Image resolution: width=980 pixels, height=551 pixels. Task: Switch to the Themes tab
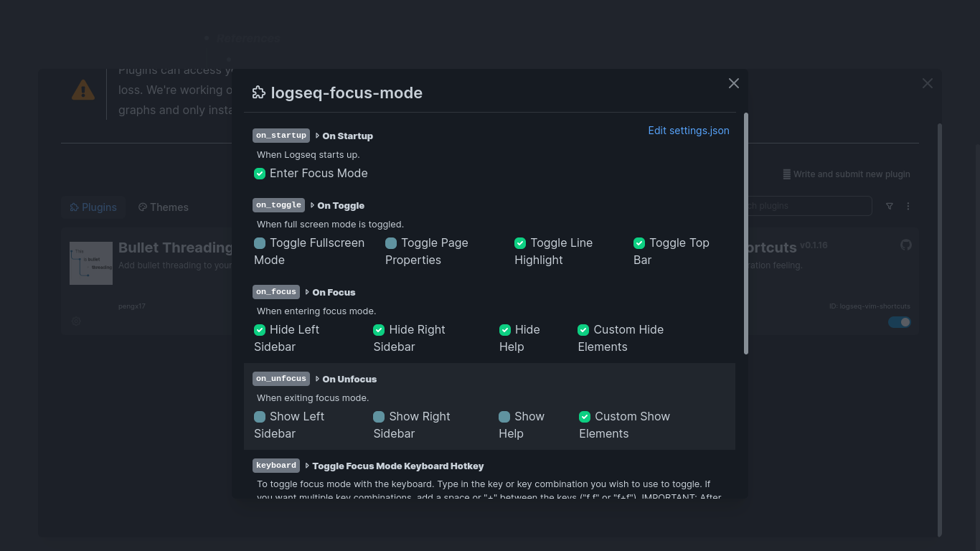164,207
